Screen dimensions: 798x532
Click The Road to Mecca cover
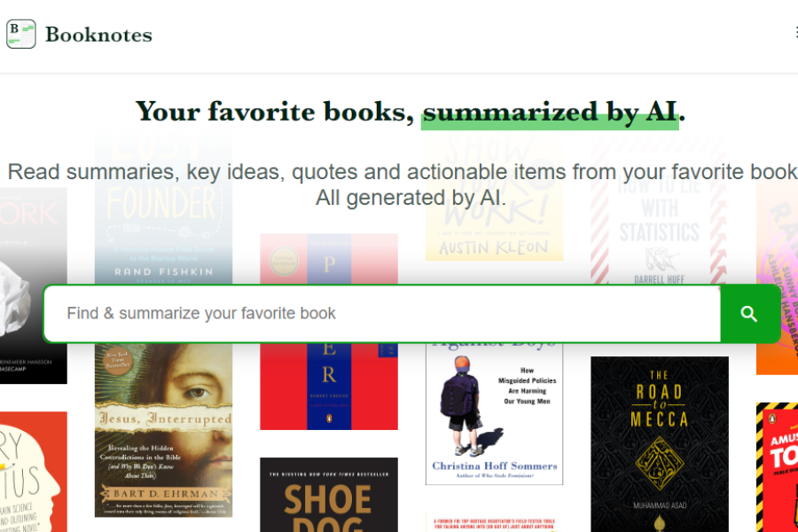658,443
